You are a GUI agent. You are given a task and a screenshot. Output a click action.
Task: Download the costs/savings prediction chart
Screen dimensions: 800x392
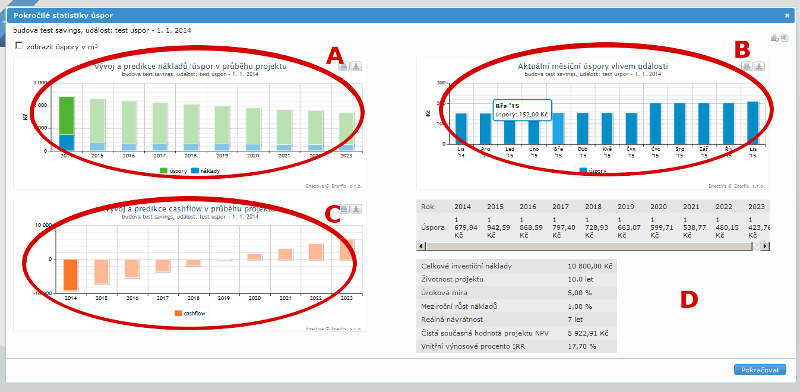(x=357, y=66)
